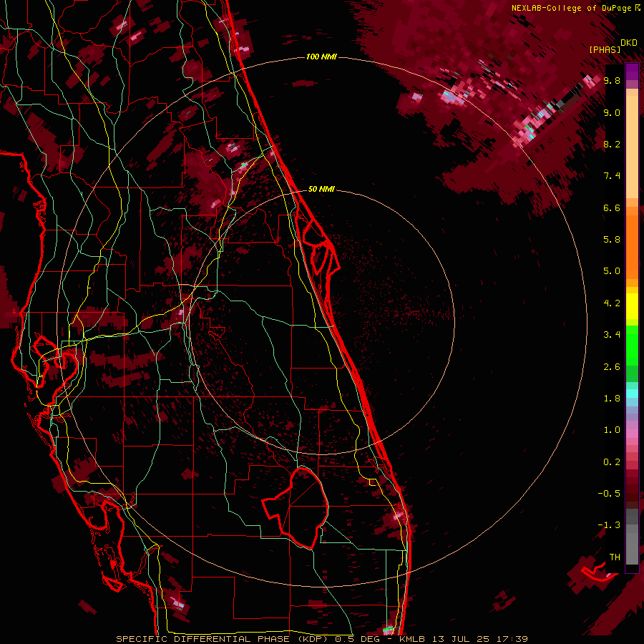The height and width of the screenshot is (644, 644).
Task: Click the 2.6 scale value
Action: 612,367
